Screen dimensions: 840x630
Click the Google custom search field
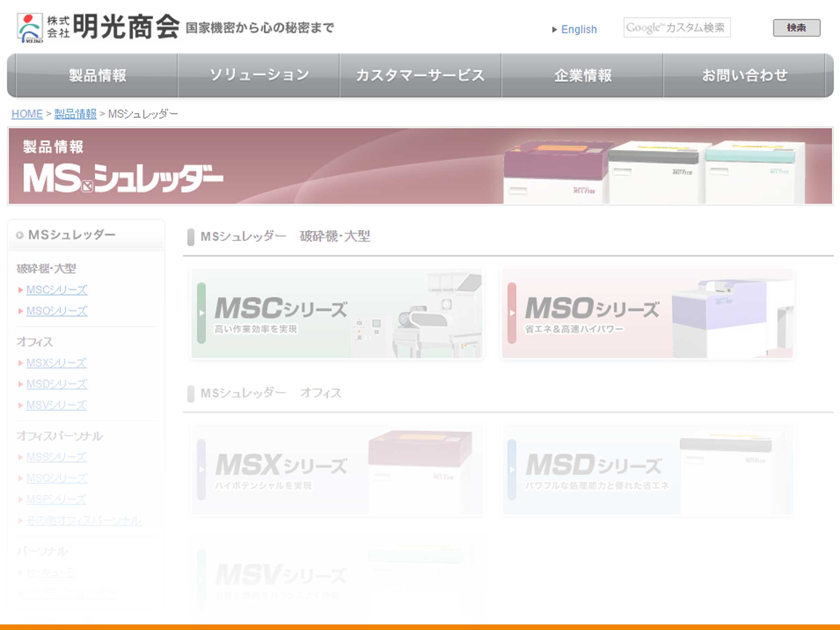677,28
